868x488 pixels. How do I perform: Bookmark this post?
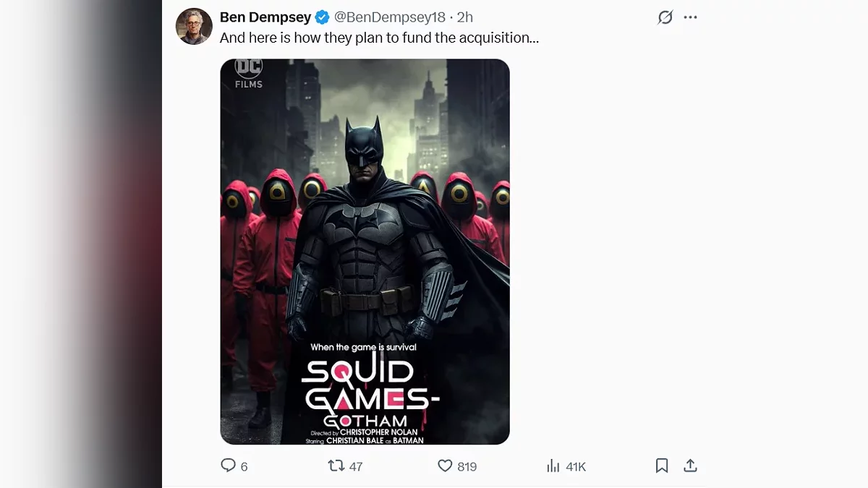point(661,466)
